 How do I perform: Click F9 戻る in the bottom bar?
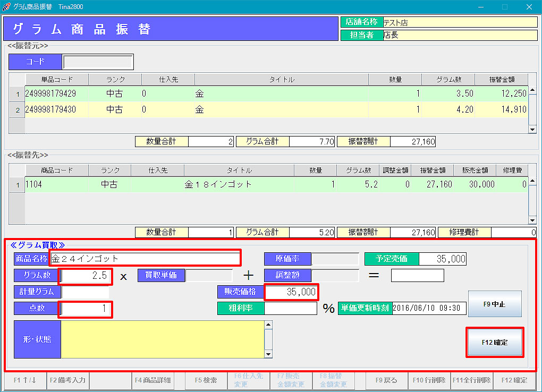pyautogui.click(x=386, y=380)
